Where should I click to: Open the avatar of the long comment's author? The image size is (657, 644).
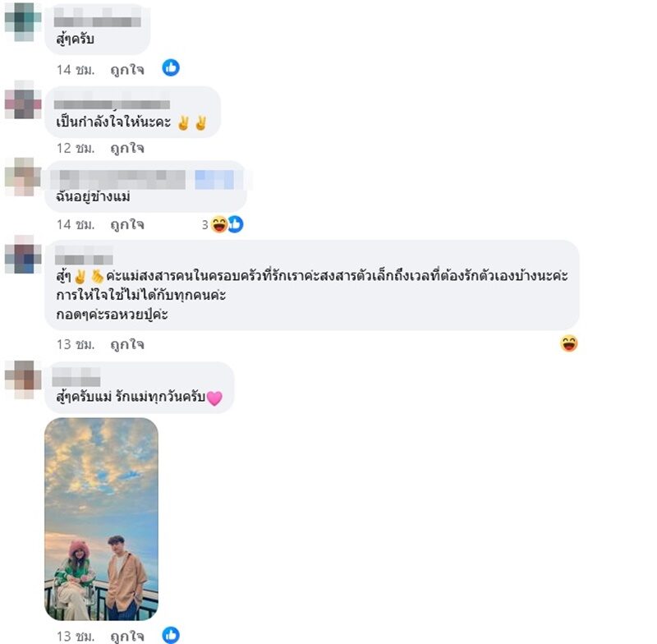pyautogui.click(x=23, y=255)
